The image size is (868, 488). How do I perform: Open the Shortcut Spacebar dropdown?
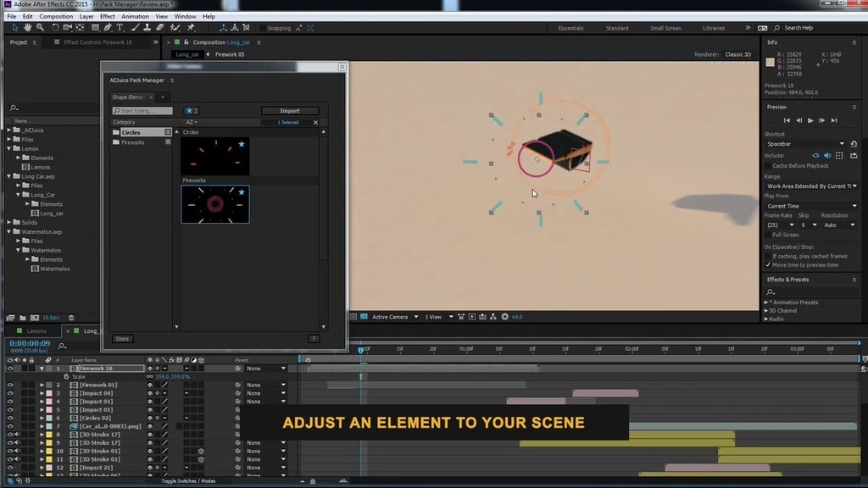click(x=805, y=144)
